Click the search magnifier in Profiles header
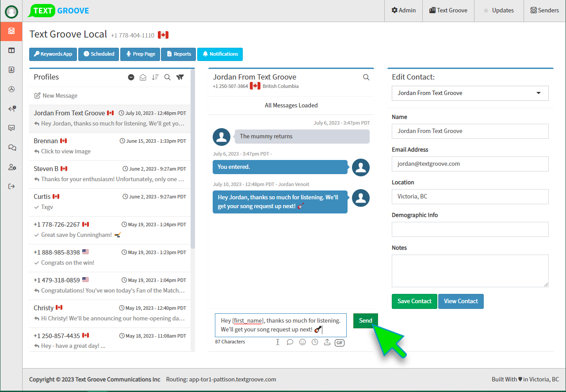This screenshot has height=392, width=566. [168, 77]
